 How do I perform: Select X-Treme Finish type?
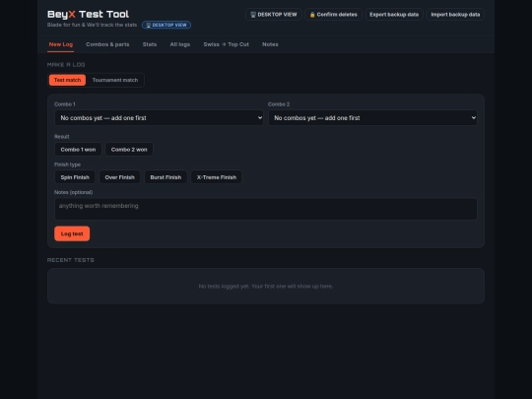click(217, 177)
